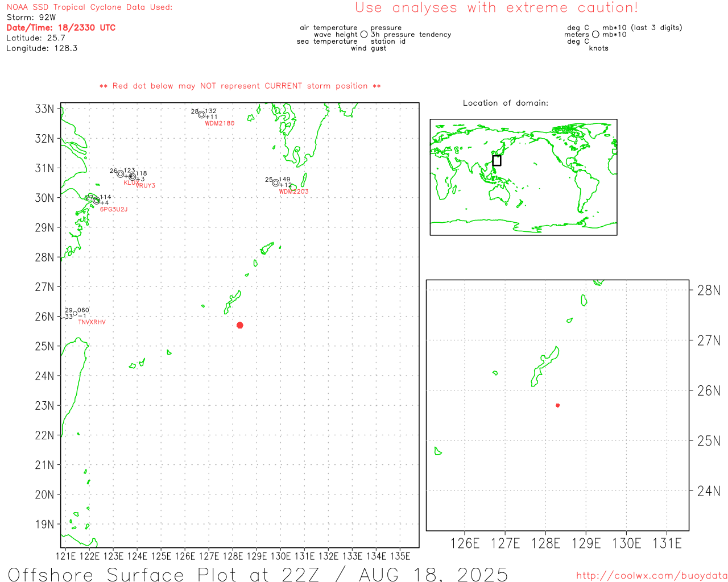Click the 'wind gust' legend label
This screenshot has height=582, width=728.
369,48
